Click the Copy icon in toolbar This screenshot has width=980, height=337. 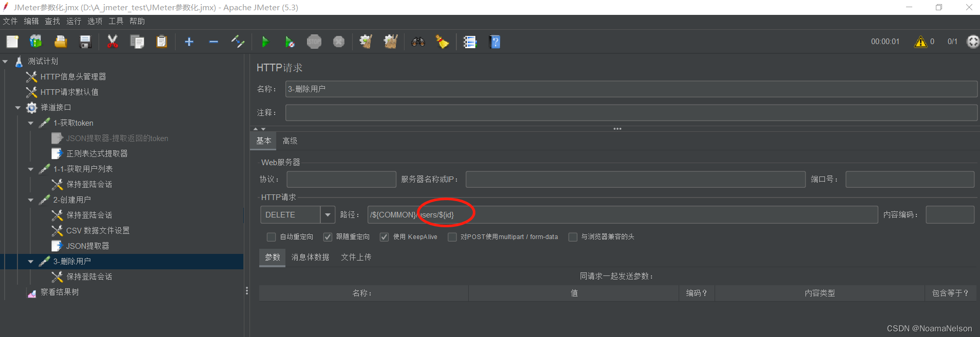point(137,42)
